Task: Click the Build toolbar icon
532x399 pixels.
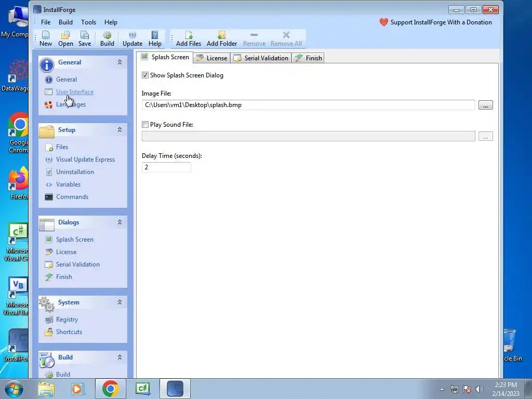Action: [x=107, y=38]
